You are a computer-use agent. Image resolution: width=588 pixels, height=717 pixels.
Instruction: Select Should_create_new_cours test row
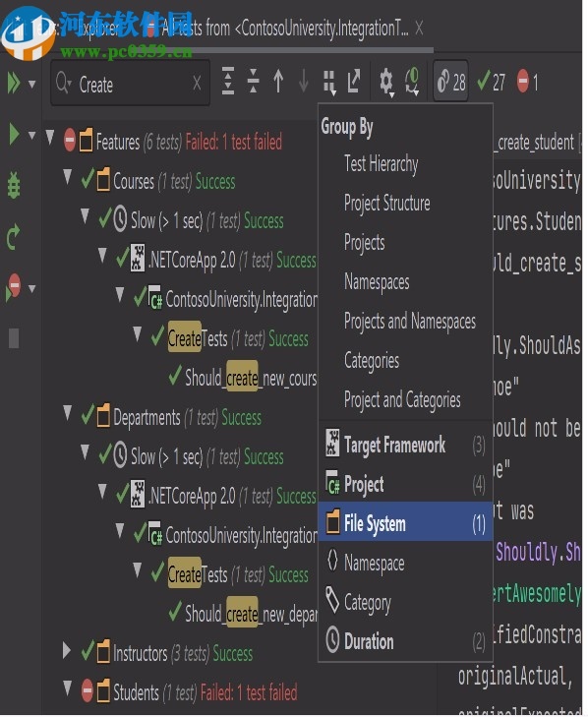click(x=243, y=378)
